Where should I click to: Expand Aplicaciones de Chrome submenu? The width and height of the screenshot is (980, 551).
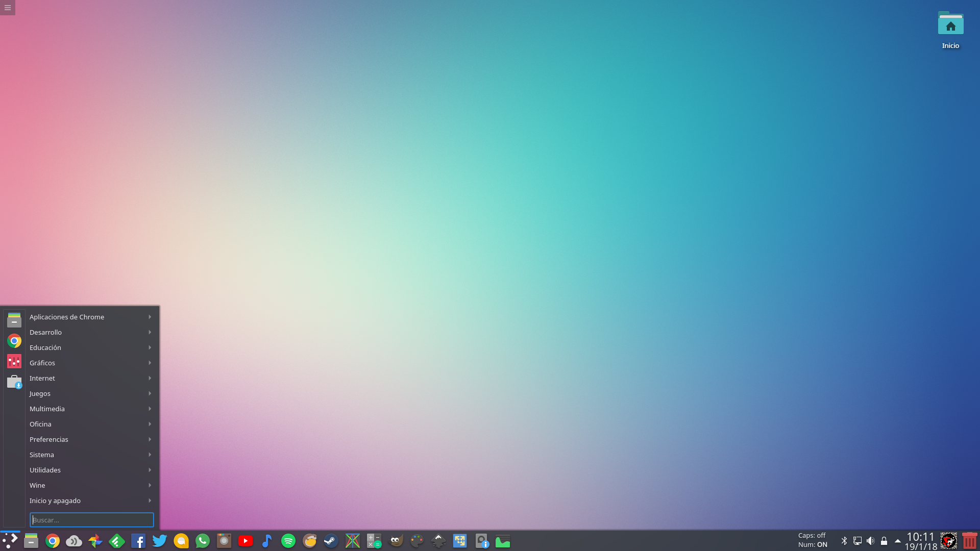point(91,317)
